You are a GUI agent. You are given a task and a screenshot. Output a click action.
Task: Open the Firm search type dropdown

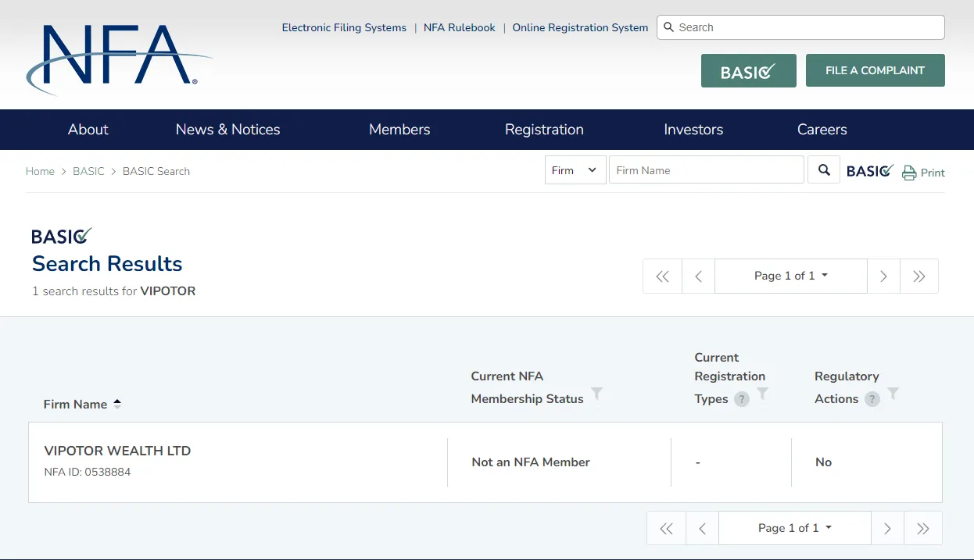pos(575,170)
